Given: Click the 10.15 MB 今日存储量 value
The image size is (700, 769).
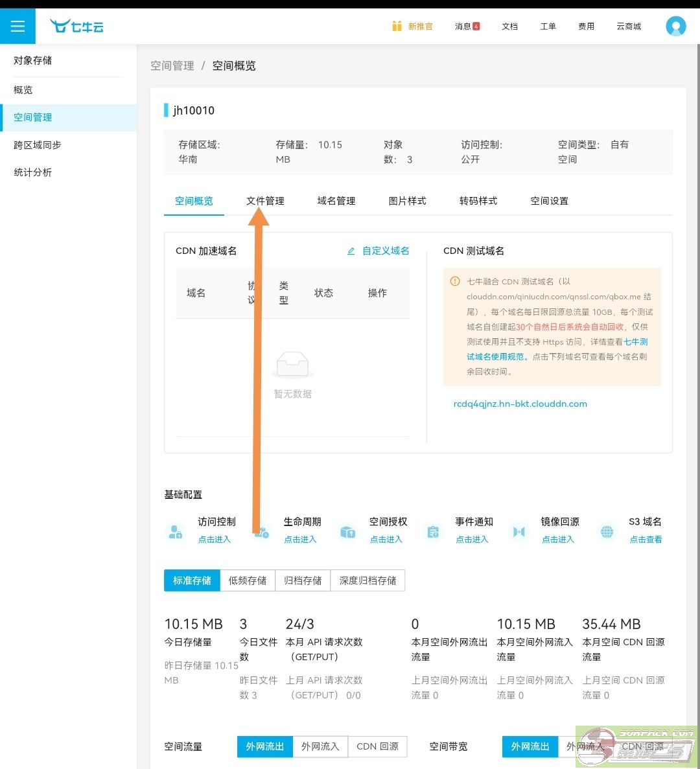Looking at the screenshot, I should coord(193,624).
